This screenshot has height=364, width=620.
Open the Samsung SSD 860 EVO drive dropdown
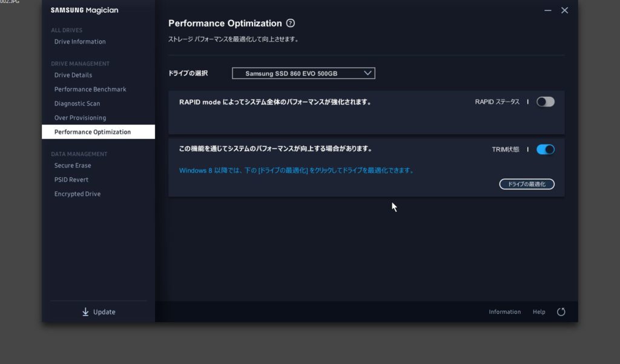pyautogui.click(x=303, y=73)
